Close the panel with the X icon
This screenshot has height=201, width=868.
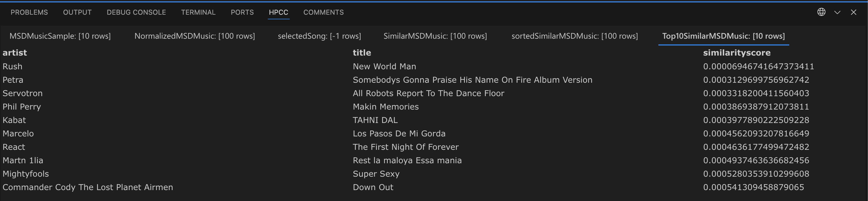click(x=853, y=12)
